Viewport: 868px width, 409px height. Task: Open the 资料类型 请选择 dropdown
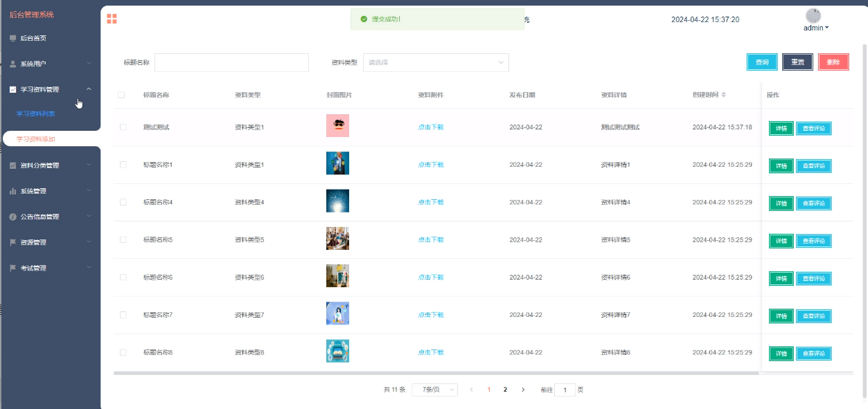click(x=436, y=62)
